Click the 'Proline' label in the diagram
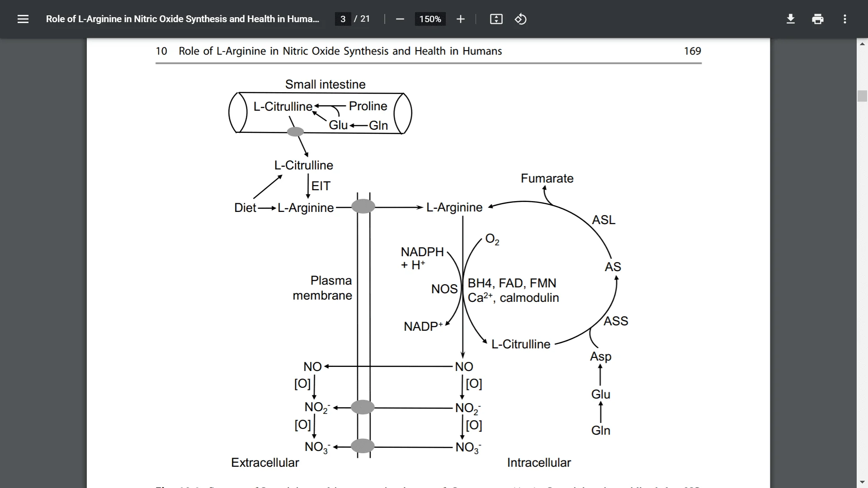This screenshot has width=868, height=488. click(x=368, y=106)
